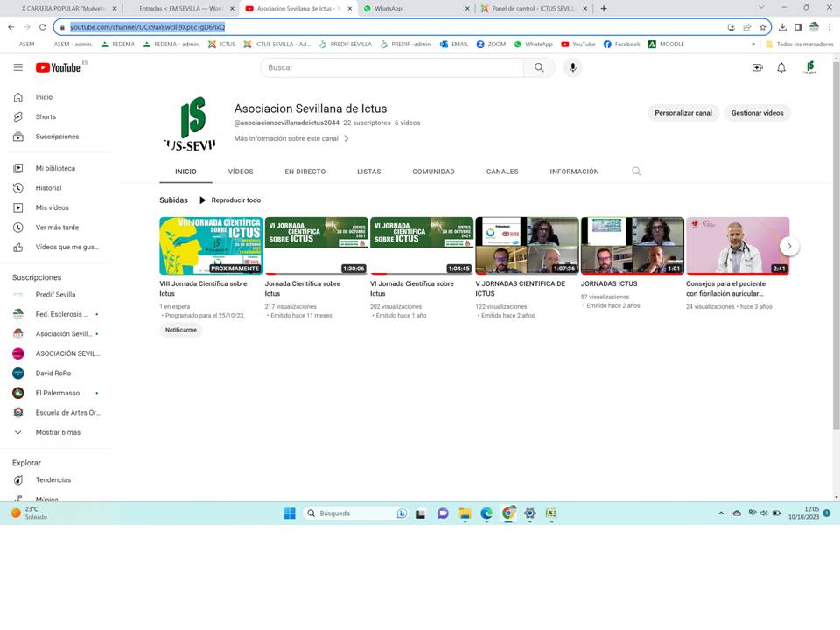Open the channel search magnifier next to INFORMACIÓN

(x=636, y=171)
